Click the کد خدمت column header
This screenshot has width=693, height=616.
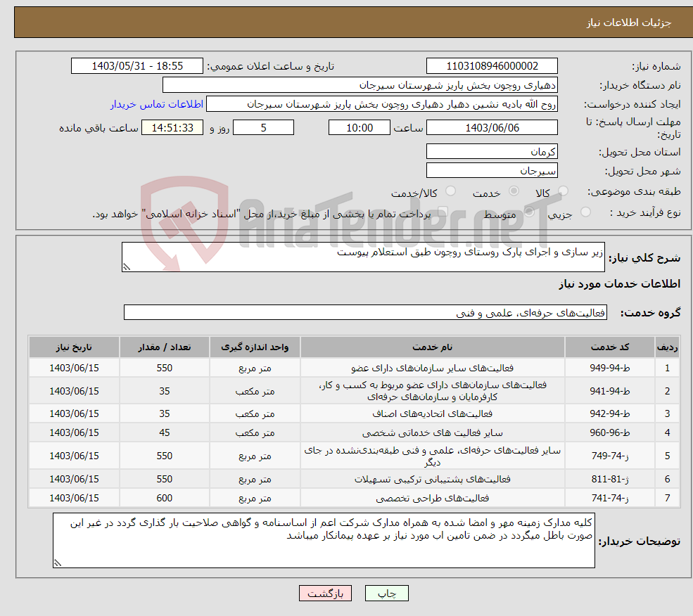(610, 347)
